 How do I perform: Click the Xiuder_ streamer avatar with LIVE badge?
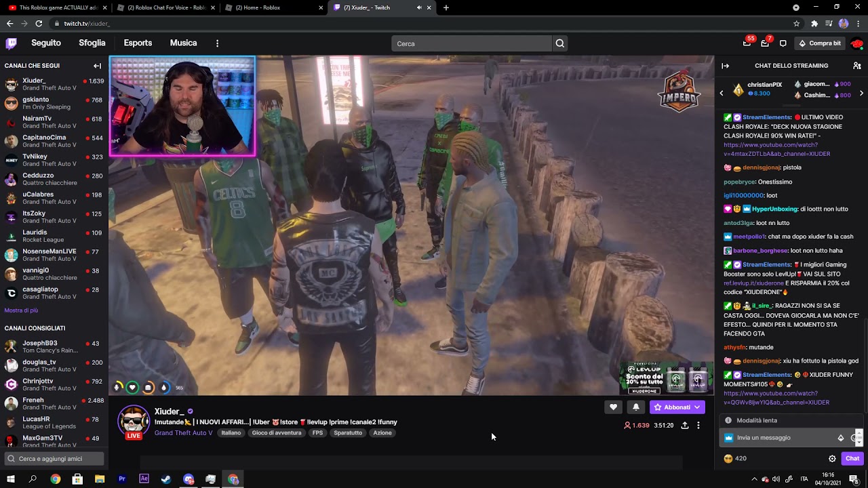(134, 422)
